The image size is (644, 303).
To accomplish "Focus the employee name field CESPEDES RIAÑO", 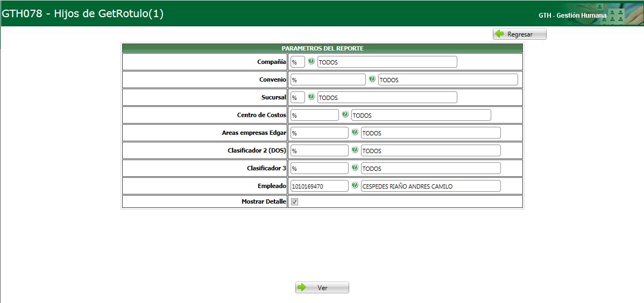I will pos(431,186).
